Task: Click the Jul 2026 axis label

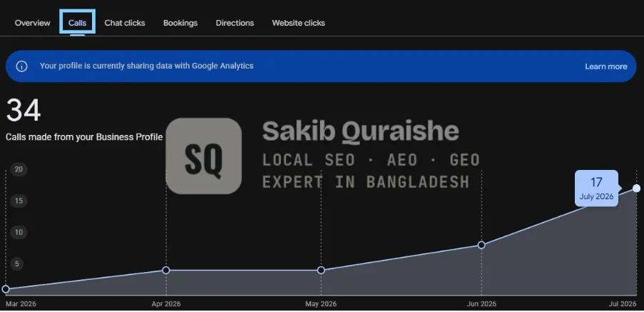Action: 623,304
